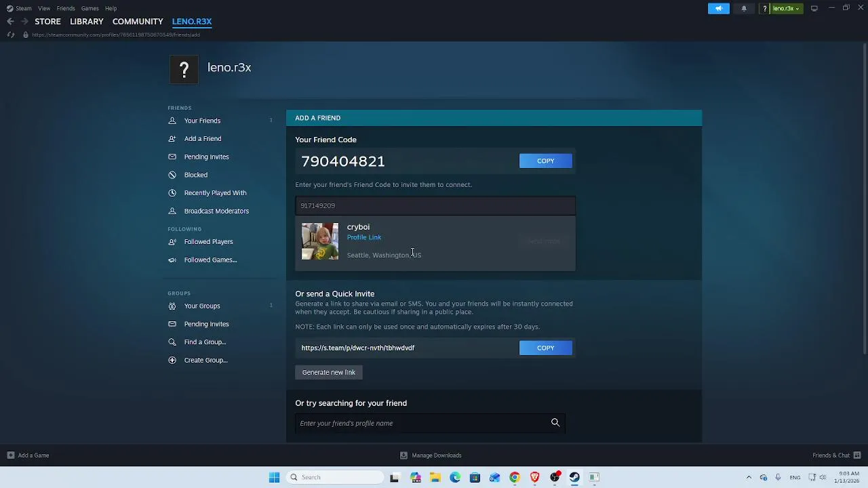Open the Help menu

[x=111, y=8]
